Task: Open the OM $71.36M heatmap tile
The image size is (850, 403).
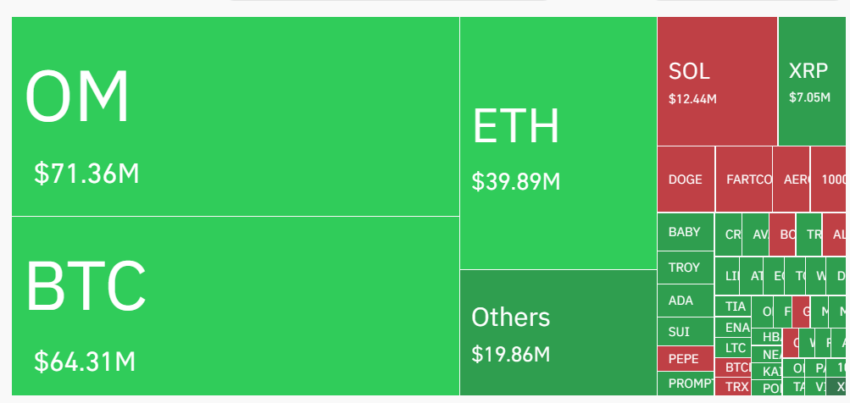Action: click(x=235, y=116)
